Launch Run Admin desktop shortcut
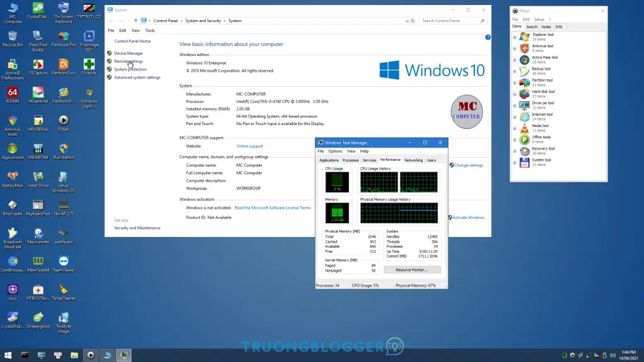The width and height of the screenshot is (644, 362). 64,151
